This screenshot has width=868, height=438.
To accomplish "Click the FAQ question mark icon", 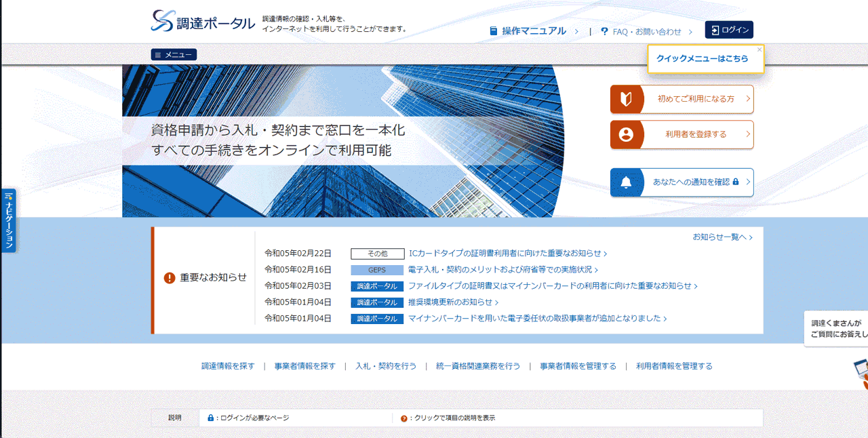I will 604,31.
